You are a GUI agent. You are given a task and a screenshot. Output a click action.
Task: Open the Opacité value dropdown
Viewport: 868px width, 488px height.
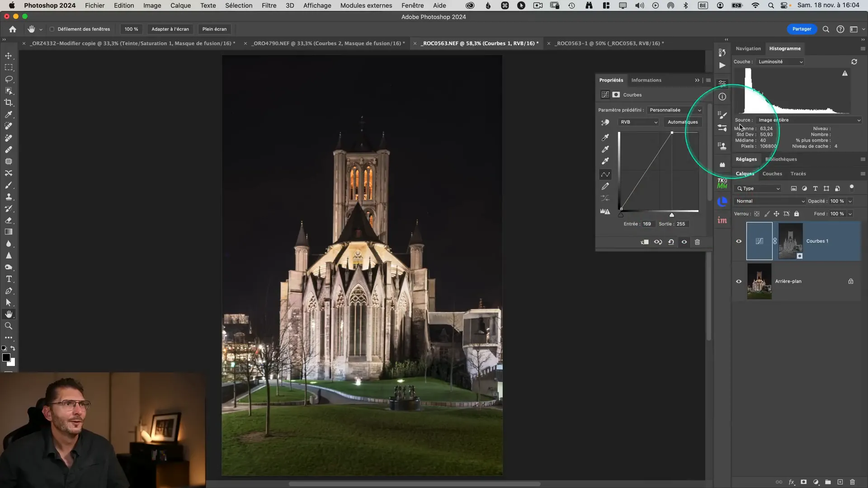pos(850,201)
